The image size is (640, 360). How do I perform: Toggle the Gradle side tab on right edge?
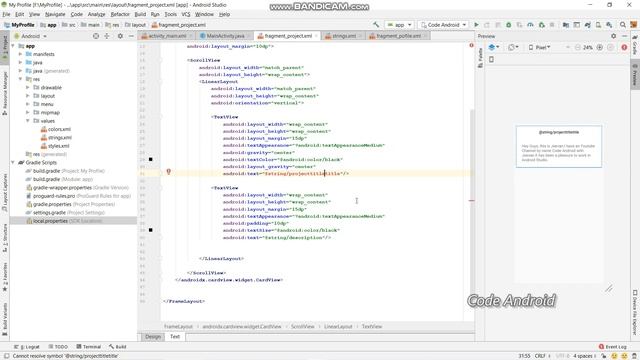[635, 45]
